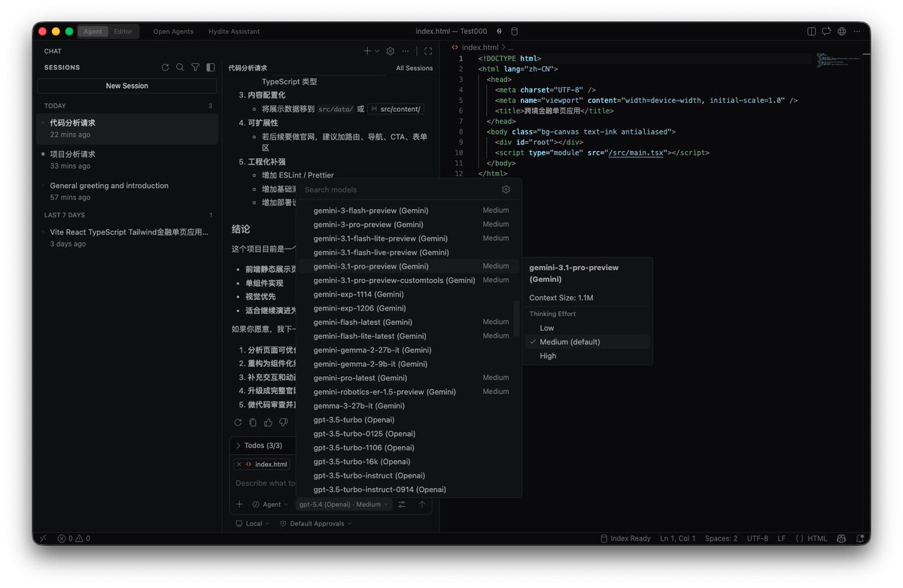Click the target icon beside the Test000 title

pyautogui.click(x=500, y=32)
